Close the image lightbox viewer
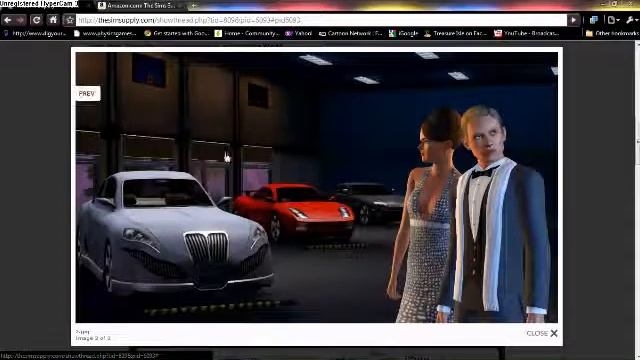640x360 pixels. tap(542, 333)
